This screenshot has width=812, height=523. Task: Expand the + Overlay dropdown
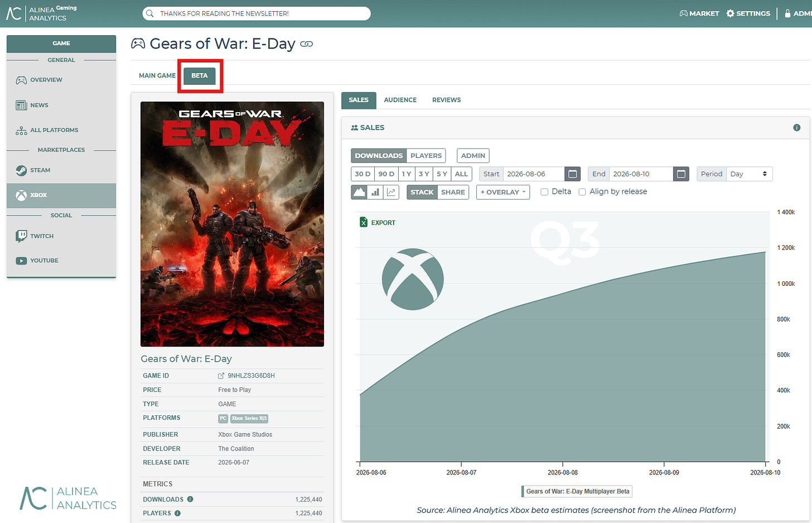(503, 192)
